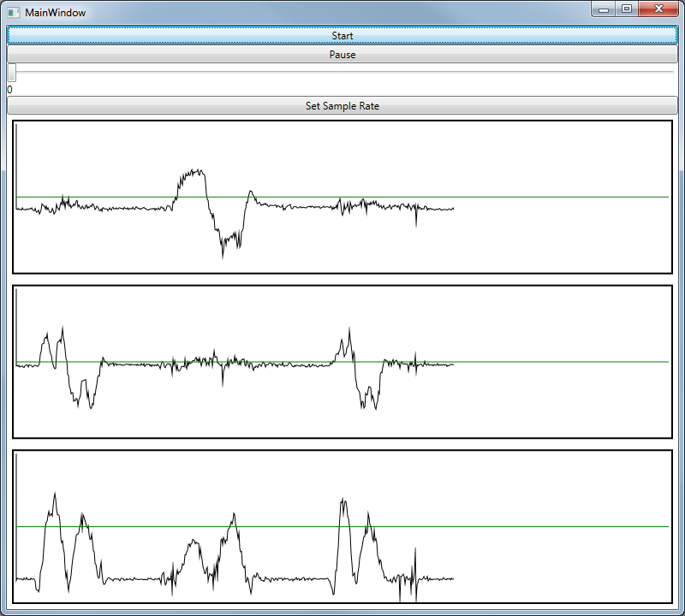The width and height of the screenshot is (685, 616).
Task: Click the MainWindow title text
Action: (x=55, y=13)
